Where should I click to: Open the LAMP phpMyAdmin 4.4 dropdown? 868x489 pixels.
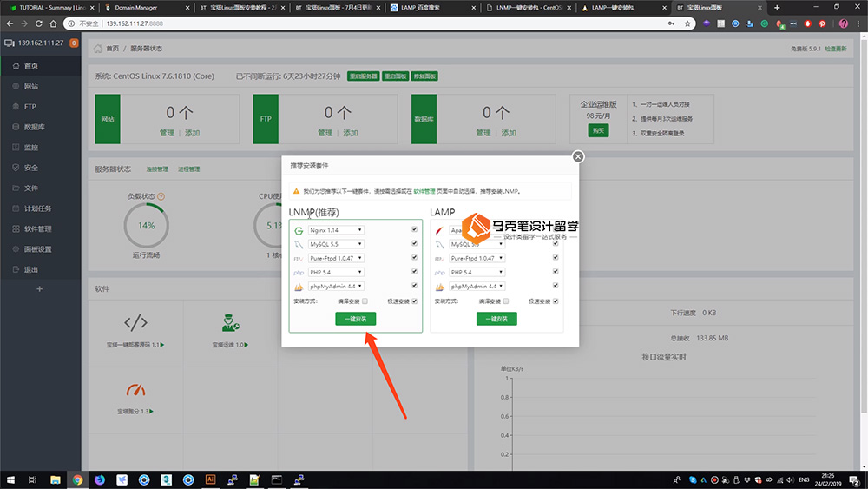(x=477, y=287)
